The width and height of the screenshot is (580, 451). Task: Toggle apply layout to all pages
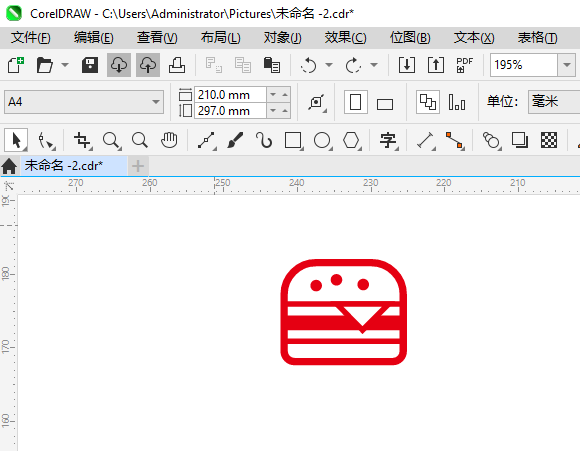pos(428,102)
